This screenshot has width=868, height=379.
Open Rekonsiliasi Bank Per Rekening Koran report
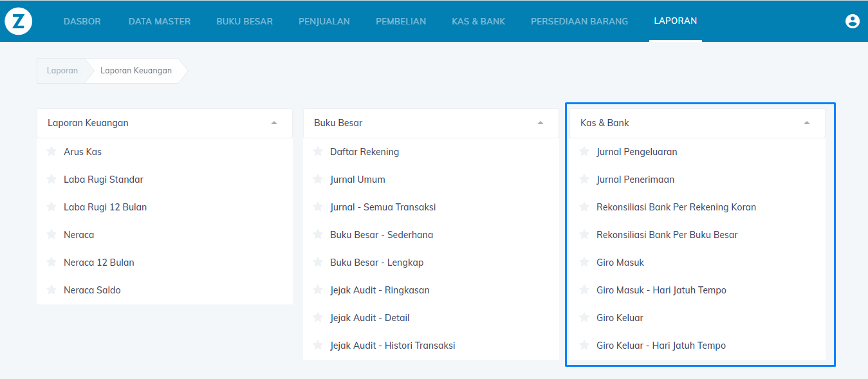676,207
